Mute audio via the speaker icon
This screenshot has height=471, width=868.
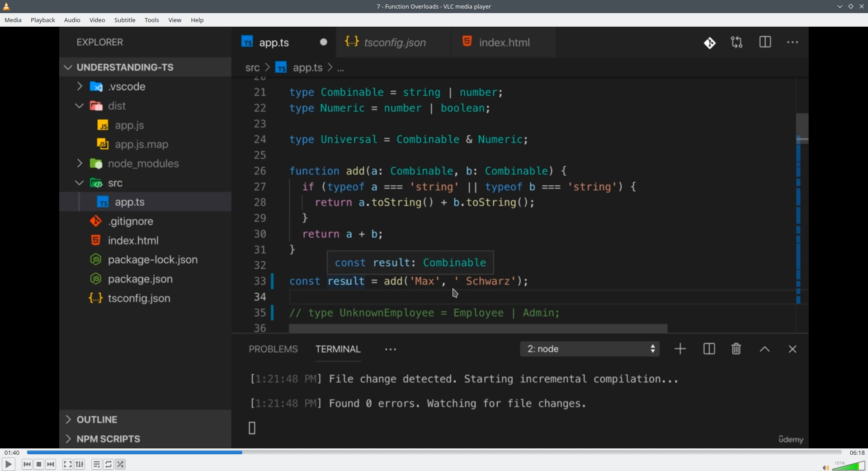[825, 467]
